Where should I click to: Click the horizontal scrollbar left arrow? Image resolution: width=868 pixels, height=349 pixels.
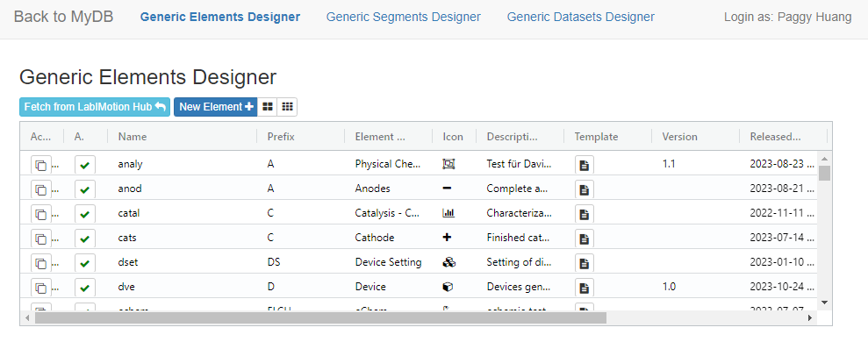point(26,318)
